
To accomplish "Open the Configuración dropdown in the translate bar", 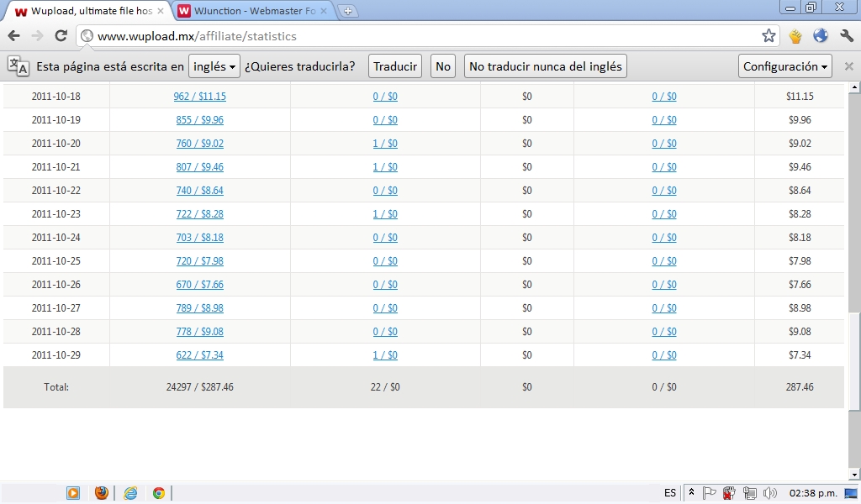I will pos(786,66).
